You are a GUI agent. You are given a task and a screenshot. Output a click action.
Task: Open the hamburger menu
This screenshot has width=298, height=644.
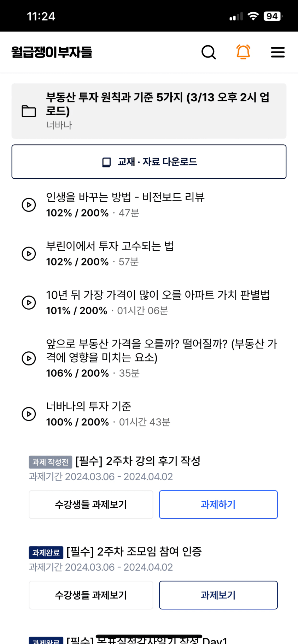click(x=278, y=52)
